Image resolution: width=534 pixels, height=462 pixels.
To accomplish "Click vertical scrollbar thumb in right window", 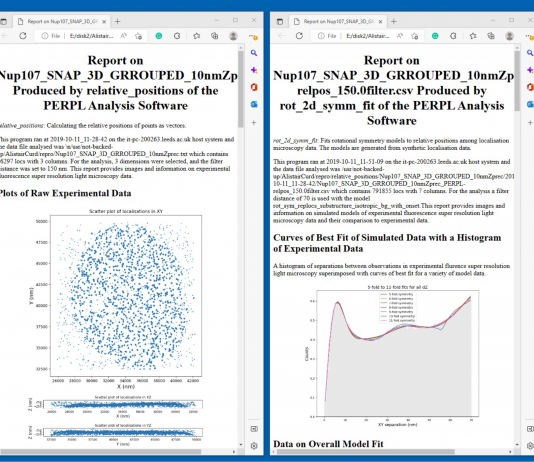I will click(517, 82).
